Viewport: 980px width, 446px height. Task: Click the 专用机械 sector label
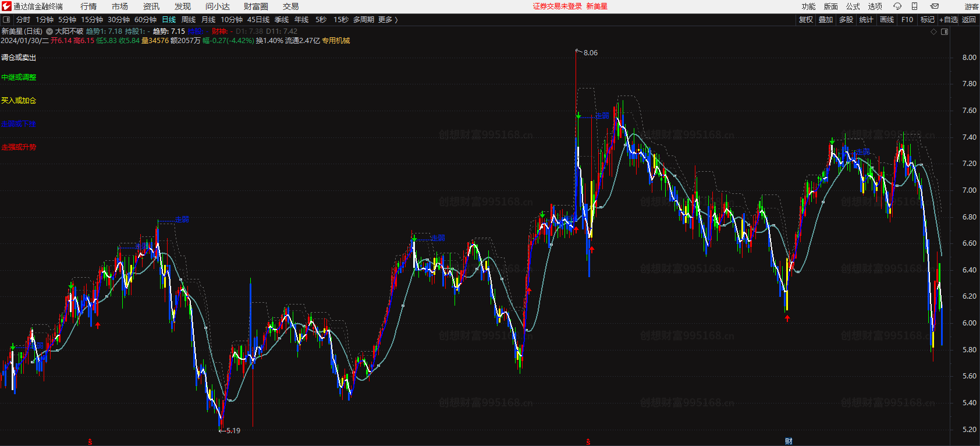336,41
